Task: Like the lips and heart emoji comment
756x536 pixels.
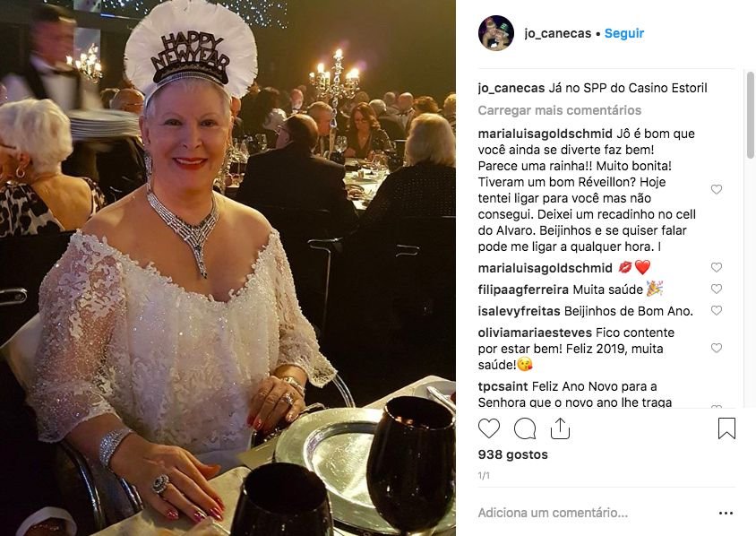Action: 717,267
